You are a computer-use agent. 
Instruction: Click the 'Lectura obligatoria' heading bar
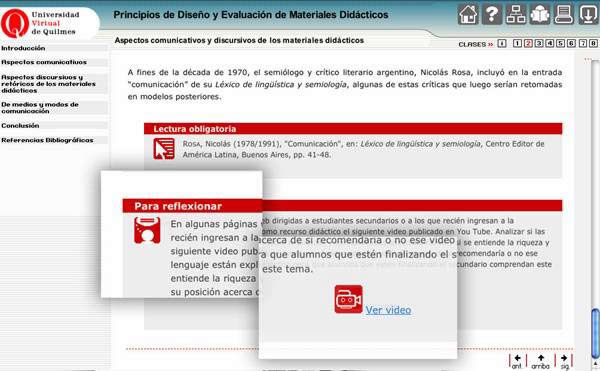353,129
